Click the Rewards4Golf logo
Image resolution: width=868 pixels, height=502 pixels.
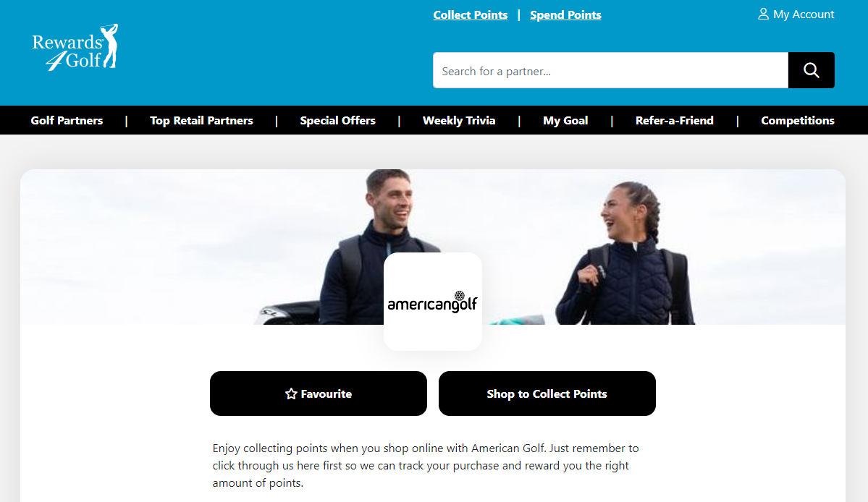point(75,48)
